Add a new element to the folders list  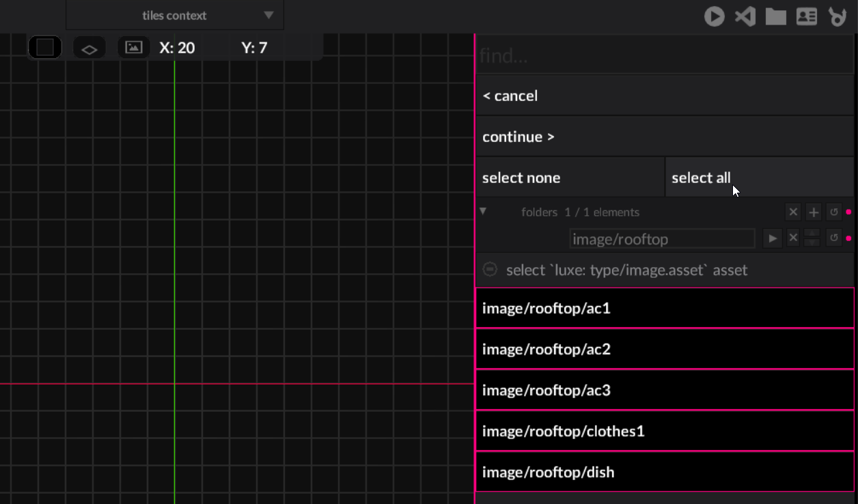pyautogui.click(x=814, y=212)
